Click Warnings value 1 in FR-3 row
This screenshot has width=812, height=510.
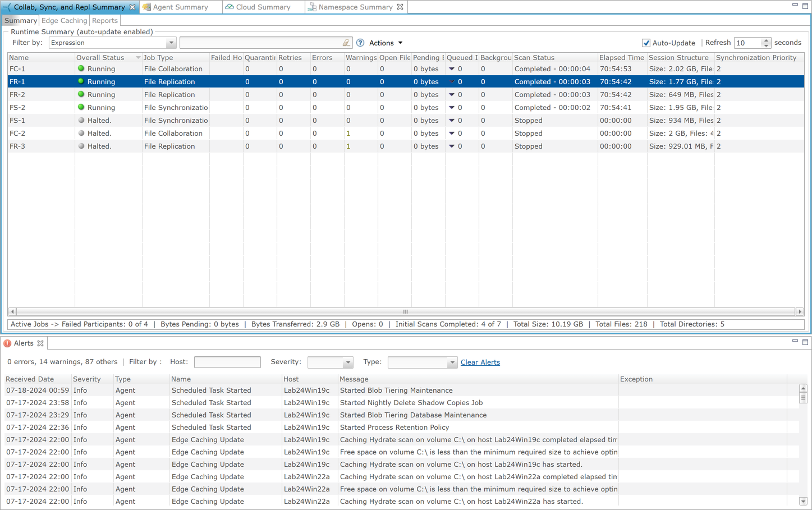coord(348,146)
